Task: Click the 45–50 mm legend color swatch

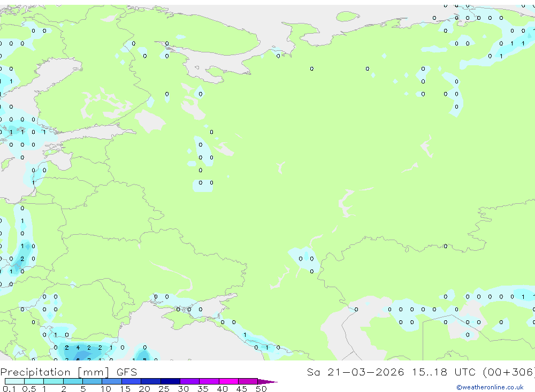Action: click(x=248, y=381)
